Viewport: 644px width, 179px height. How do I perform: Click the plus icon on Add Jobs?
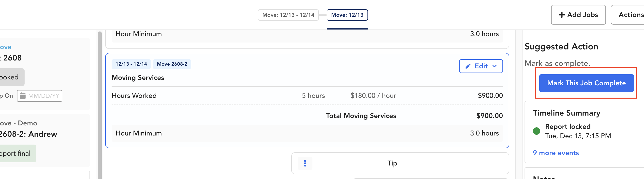pos(562,15)
